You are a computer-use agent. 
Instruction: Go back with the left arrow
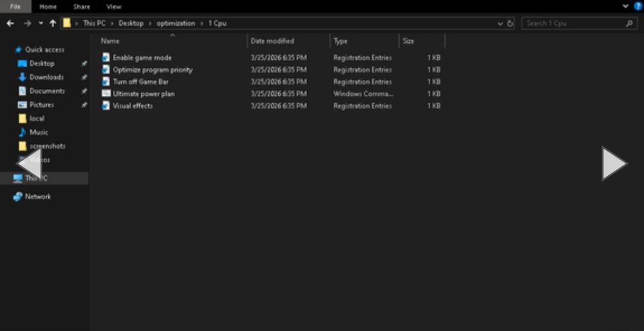coord(10,23)
